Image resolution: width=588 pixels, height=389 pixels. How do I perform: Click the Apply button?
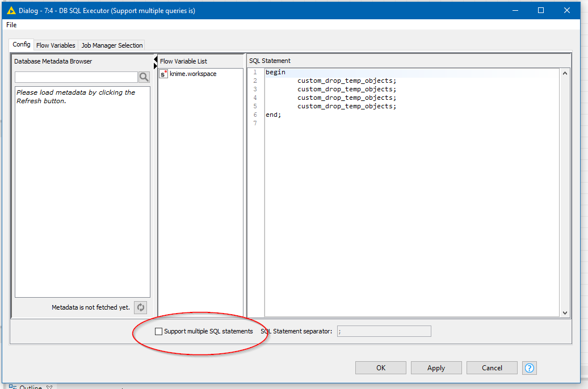[436, 367]
